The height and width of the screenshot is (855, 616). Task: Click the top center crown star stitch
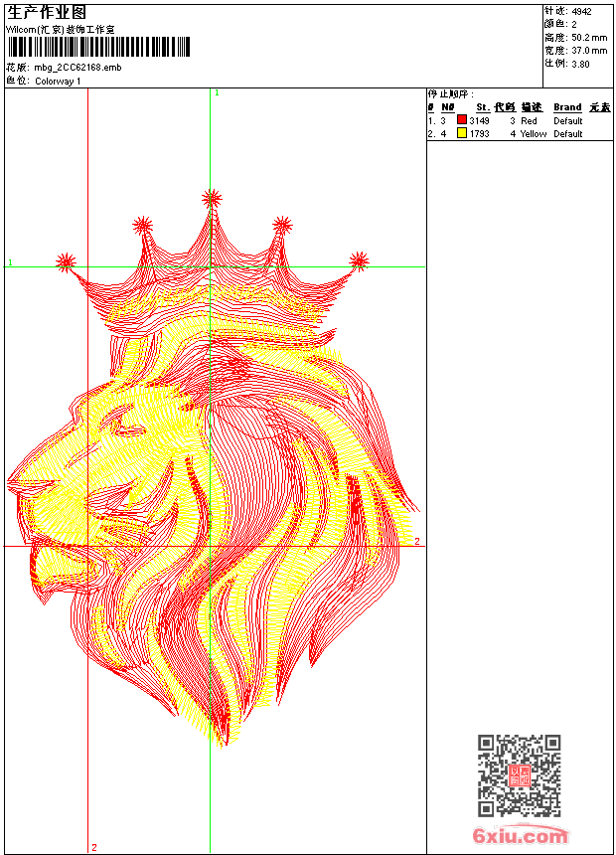click(x=212, y=198)
